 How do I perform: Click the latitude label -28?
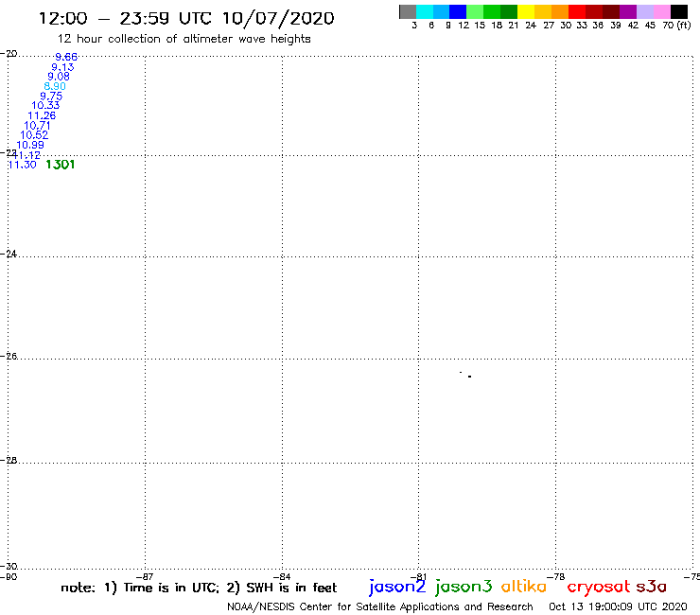[x=9, y=460]
